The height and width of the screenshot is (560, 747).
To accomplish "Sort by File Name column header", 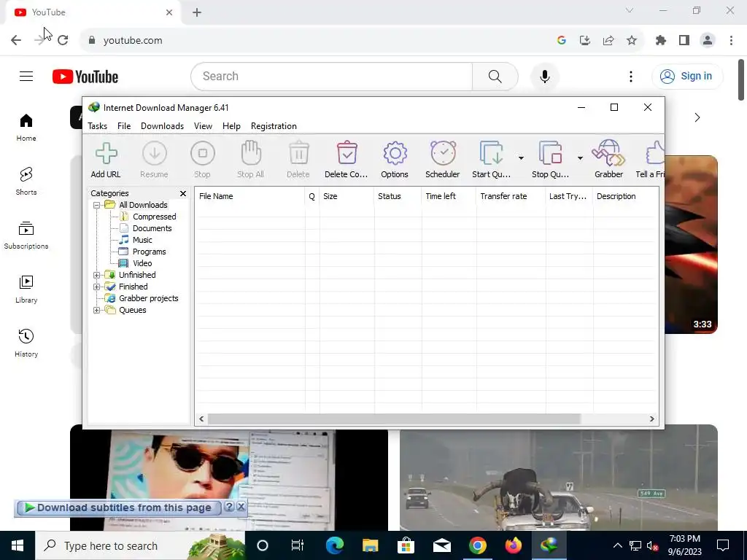I will pyautogui.click(x=250, y=196).
